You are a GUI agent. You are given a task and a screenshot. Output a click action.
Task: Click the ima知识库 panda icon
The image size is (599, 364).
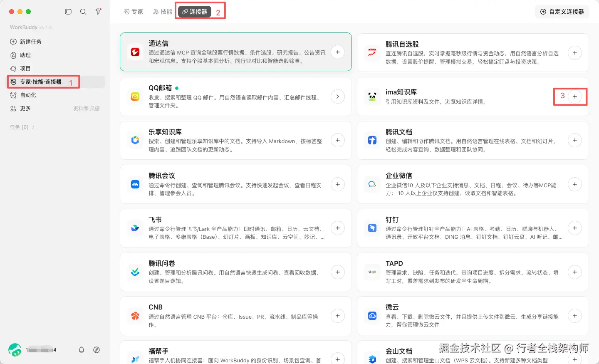point(372,97)
